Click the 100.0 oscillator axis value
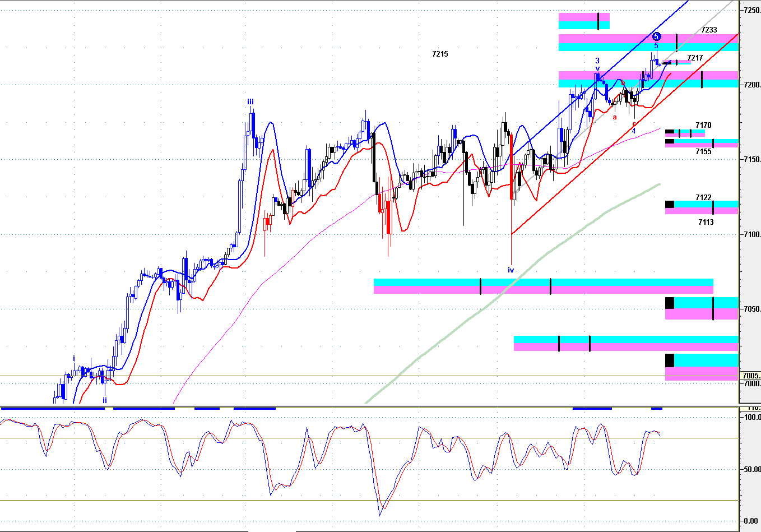The image size is (761, 532). click(752, 417)
